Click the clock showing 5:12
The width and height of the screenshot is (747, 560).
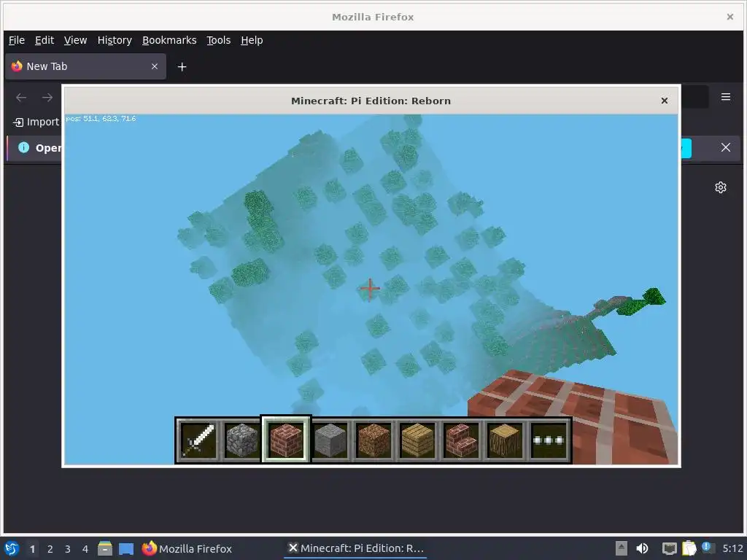click(x=732, y=548)
